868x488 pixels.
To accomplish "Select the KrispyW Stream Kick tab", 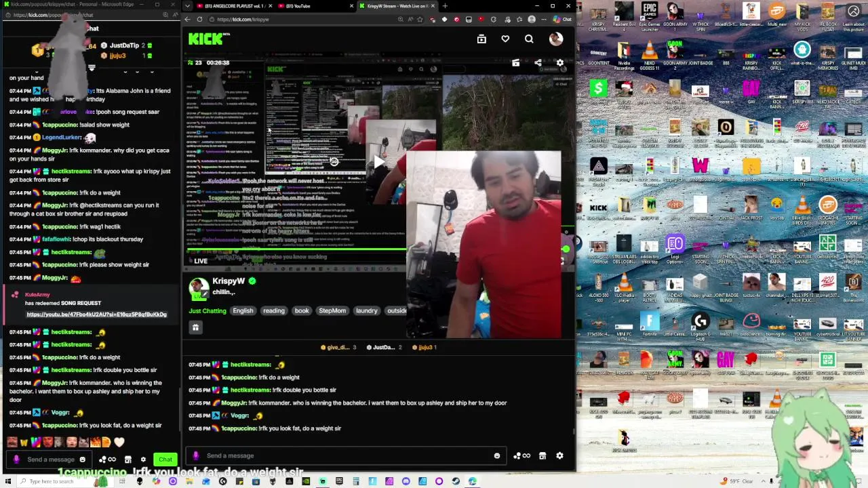I will click(397, 6).
